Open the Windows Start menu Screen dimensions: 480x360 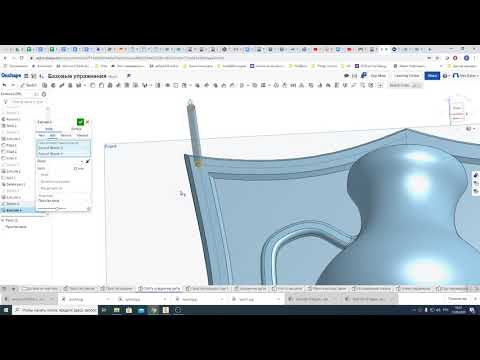click(6, 310)
